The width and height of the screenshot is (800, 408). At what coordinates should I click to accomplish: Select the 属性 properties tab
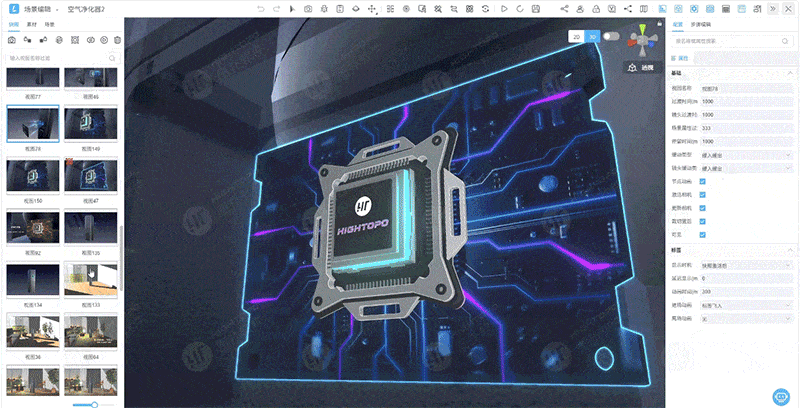pyautogui.click(x=680, y=58)
